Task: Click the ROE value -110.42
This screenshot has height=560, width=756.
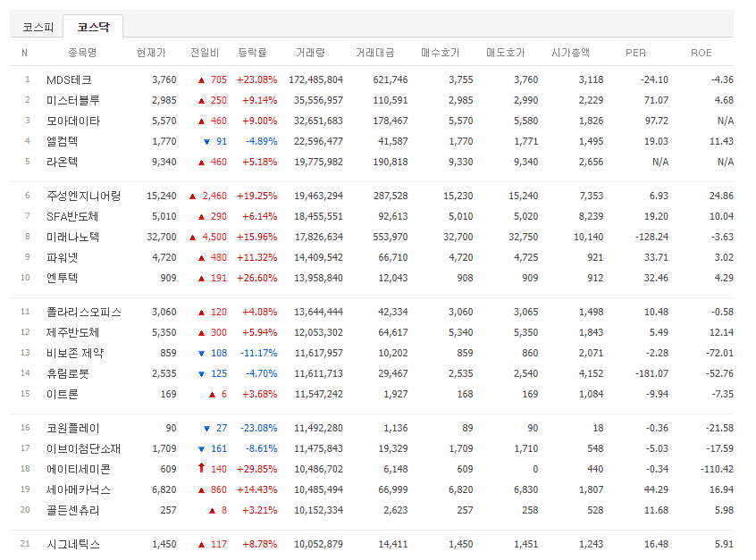Action: pyautogui.click(x=717, y=470)
